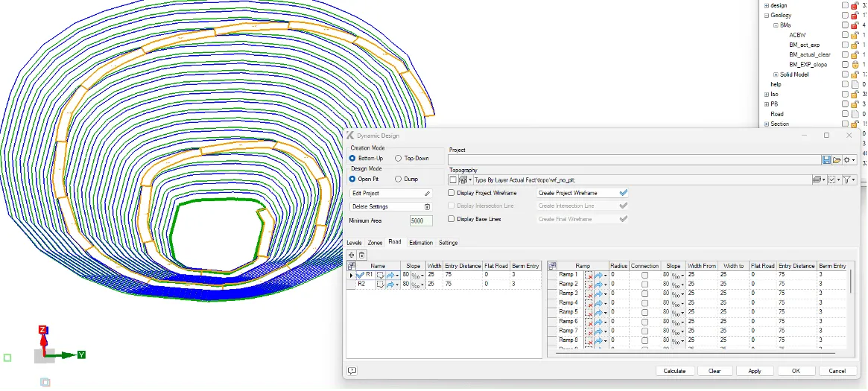
Task: Click the Ramp 3 clear selection icon
Action: (589, 293)
